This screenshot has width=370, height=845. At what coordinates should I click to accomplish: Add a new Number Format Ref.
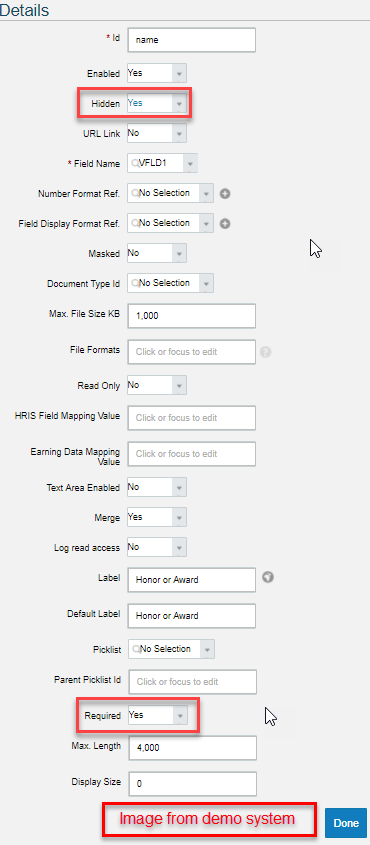point(225,193)
